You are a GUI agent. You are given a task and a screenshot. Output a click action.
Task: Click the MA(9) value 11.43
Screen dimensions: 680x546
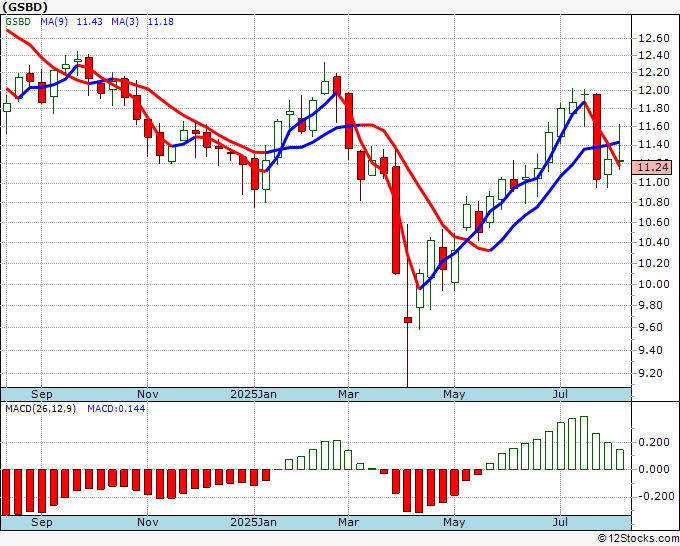(89, 22)
